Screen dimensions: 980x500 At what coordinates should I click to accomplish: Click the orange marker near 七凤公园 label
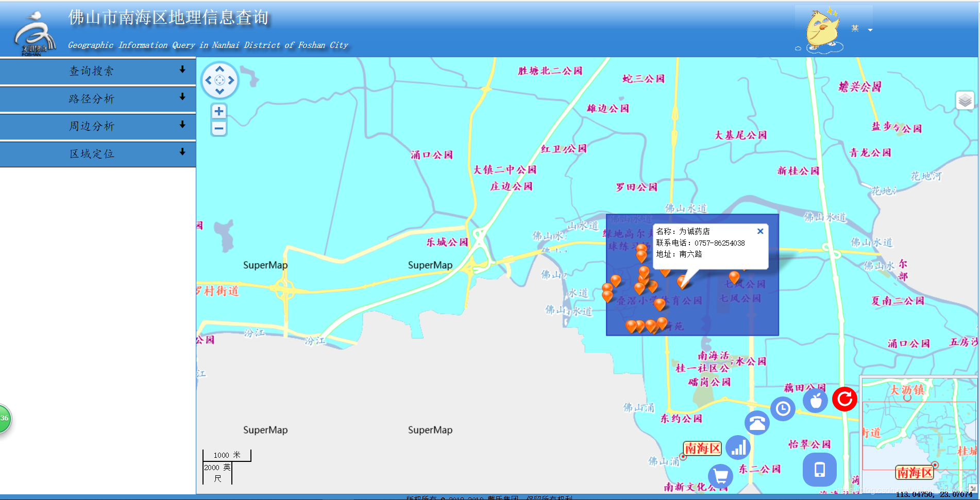734,277
